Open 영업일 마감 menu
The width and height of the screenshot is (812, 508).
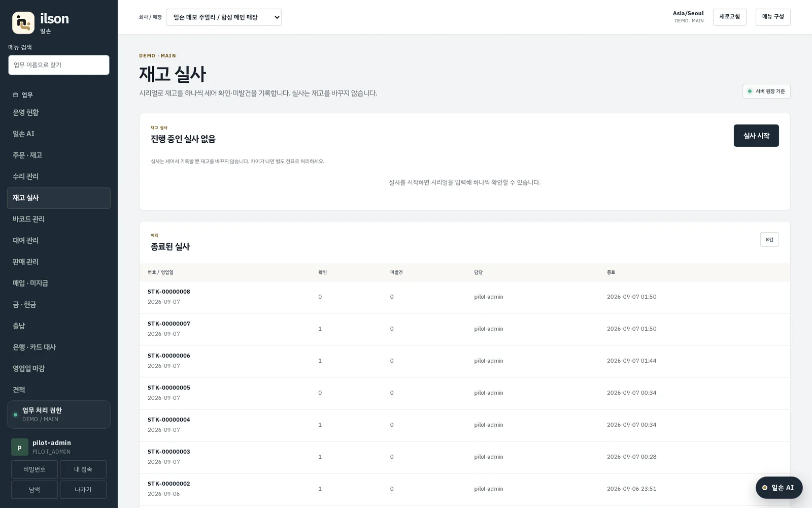point(59,369)
